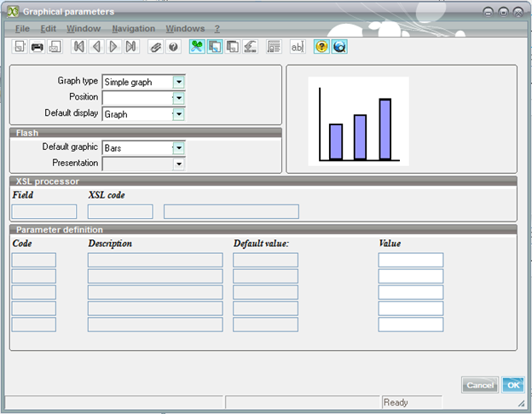Click the grey paste windows icon

click(x=233, y=47)
